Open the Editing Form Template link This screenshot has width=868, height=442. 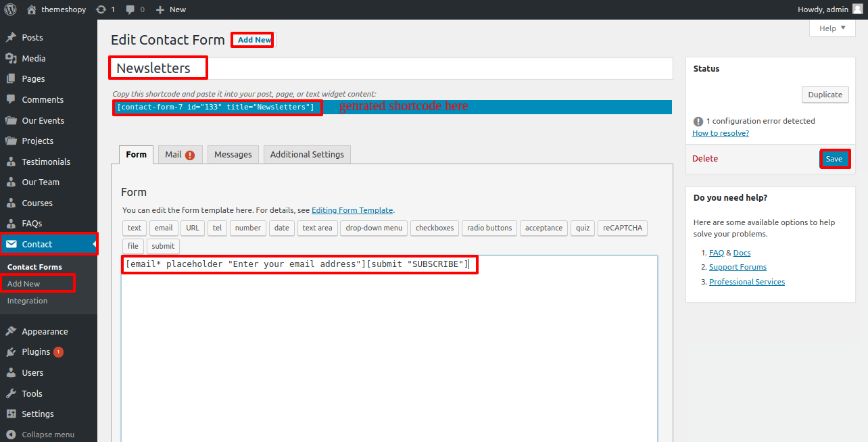[x=352, y=210]
